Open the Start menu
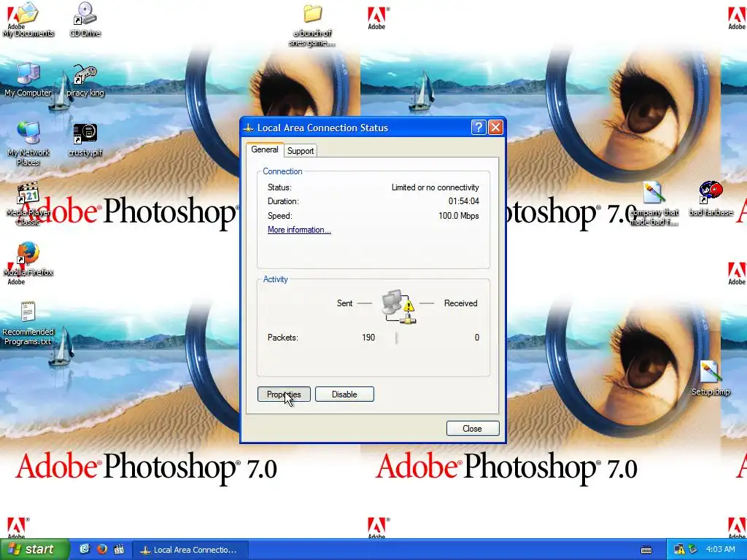747x560 pixels. pyautogui.click(x=35, y=549)
